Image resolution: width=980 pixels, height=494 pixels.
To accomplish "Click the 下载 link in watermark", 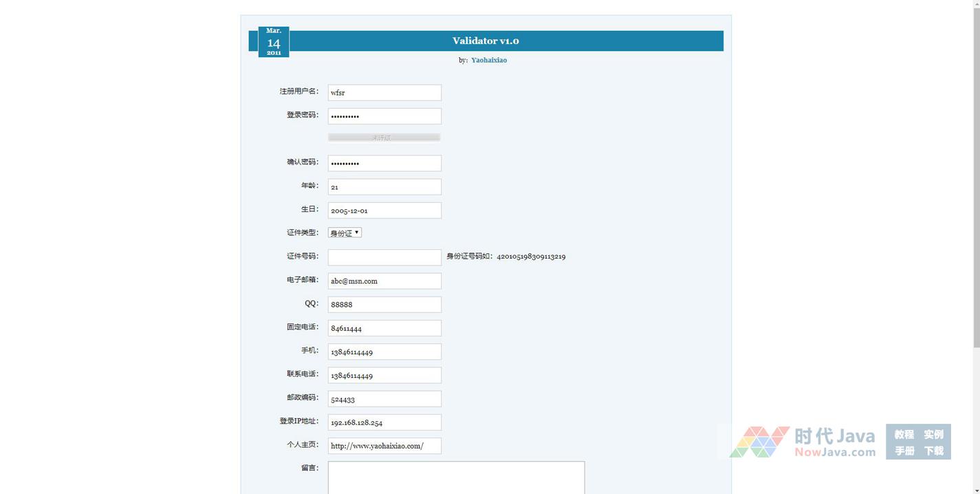I will 933,451.
